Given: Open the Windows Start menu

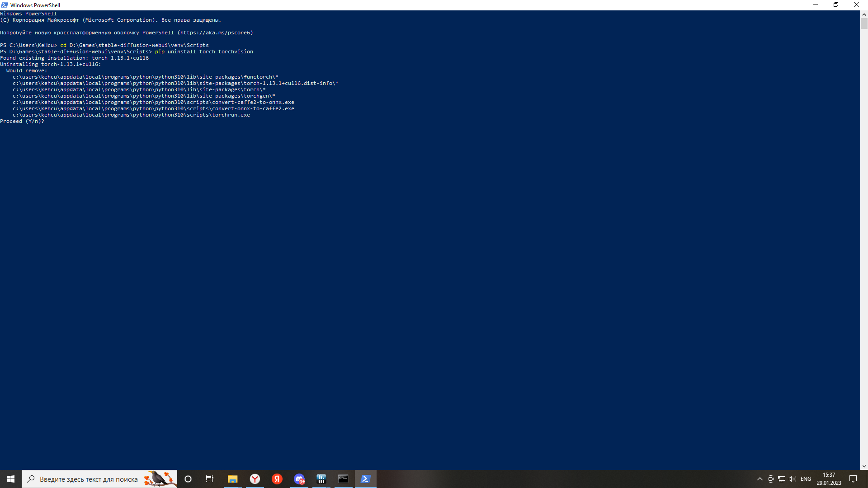Looking at the screenshot, I should [10, 479].
